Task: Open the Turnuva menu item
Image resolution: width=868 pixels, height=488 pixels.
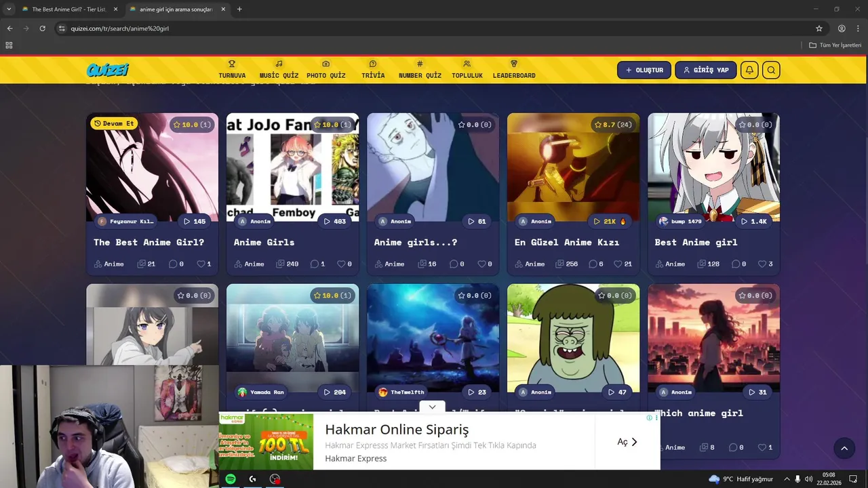Action: 232,70
